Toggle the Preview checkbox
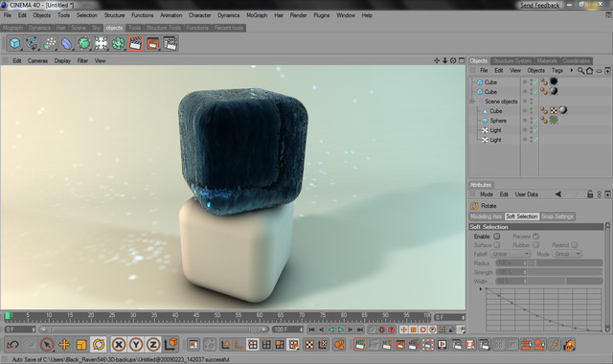Screen dimensions: 613x364 click(536, 237)
